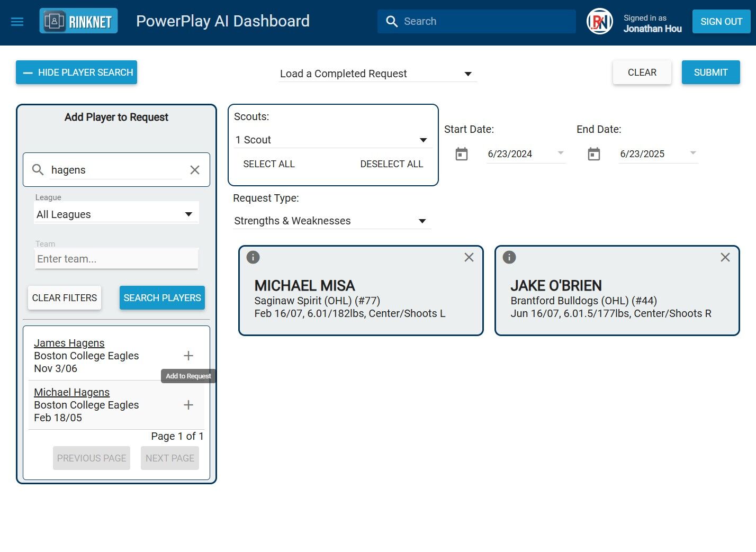Open the All Leagues dropdown
The height and width of the screenshot is (552, 756).
pyautogui.click(x=116, y=214)
